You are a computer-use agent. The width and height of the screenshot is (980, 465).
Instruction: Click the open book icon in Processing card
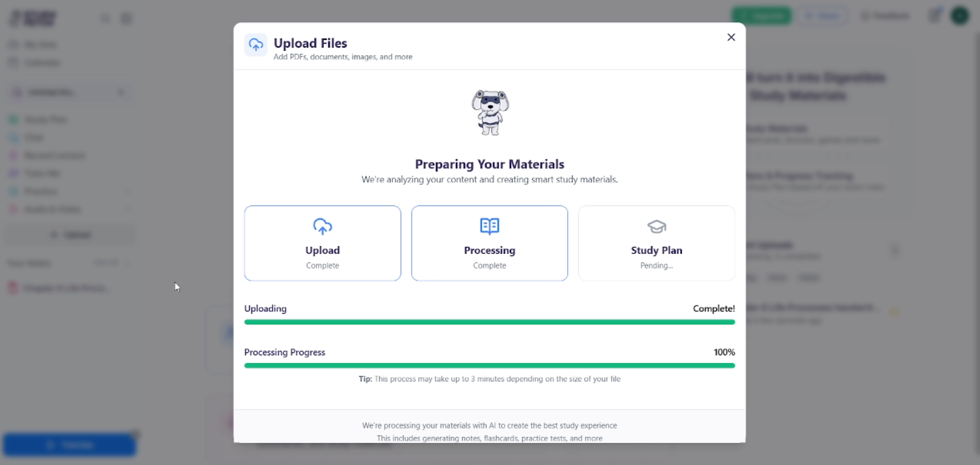click(x=489, y=226)
